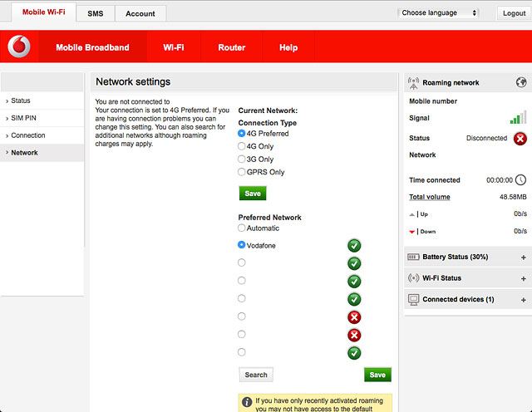Save the Connection Type setting
The image size is (532, 412).
(x=253, y=194)
